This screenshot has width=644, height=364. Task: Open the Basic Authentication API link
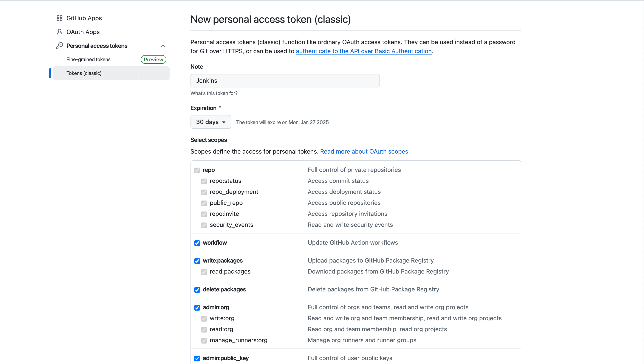point(364,51)
